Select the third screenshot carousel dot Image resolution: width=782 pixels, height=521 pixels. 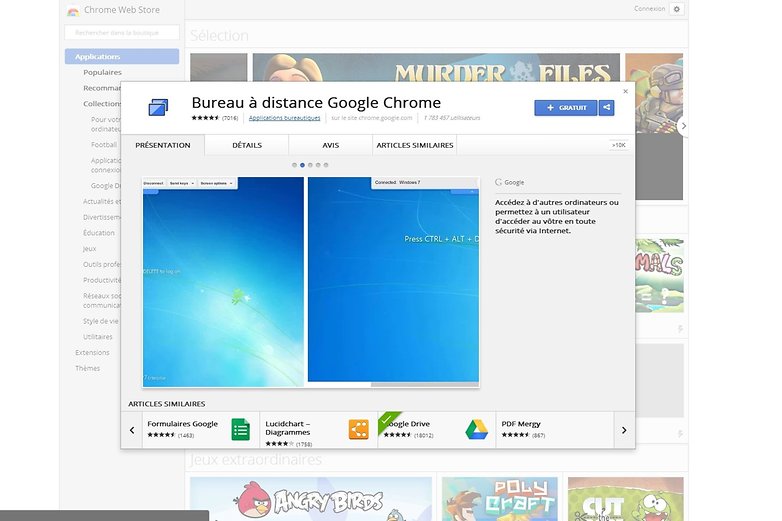[310, 165]
